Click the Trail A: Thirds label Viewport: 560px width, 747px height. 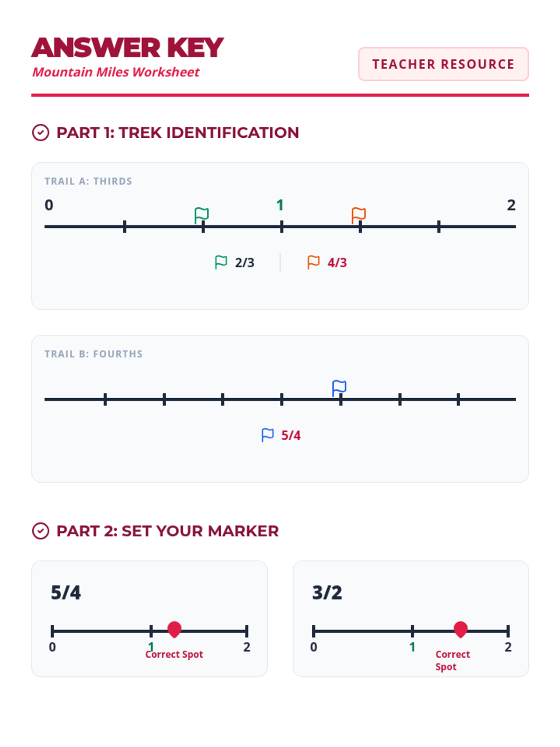click(x=88, y=181)
